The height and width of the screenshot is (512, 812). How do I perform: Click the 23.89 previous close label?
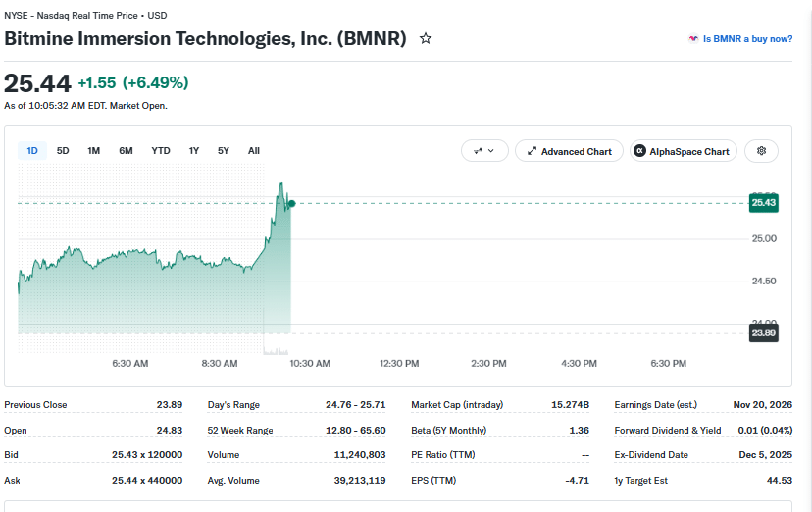pos(763,333)
